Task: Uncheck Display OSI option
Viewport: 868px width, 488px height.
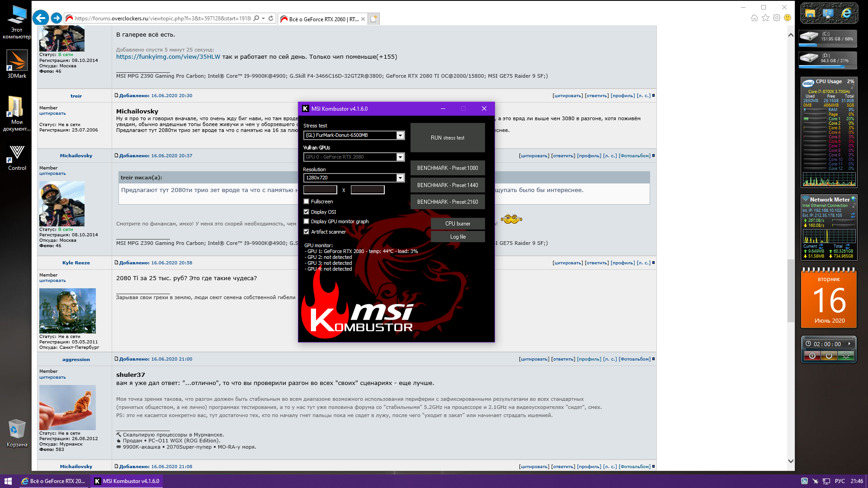Action: point(307,212)
